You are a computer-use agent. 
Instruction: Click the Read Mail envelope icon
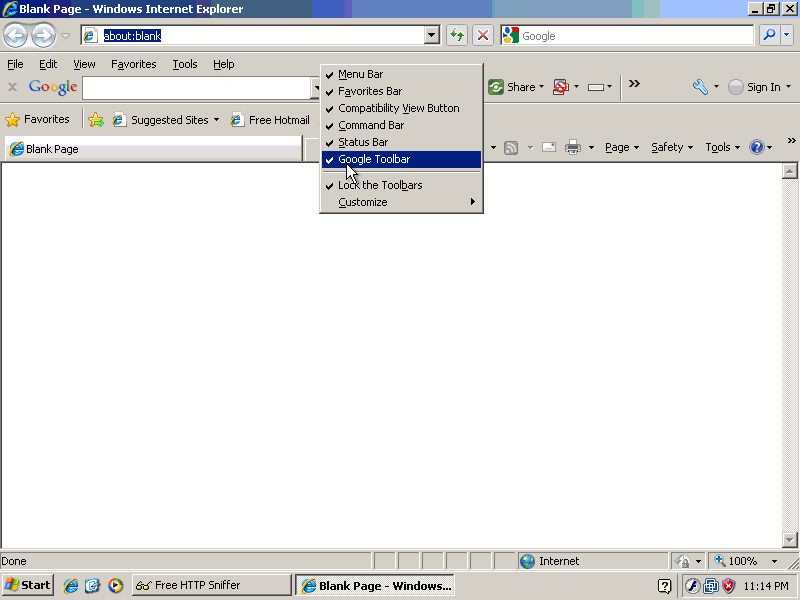(548, 147)
